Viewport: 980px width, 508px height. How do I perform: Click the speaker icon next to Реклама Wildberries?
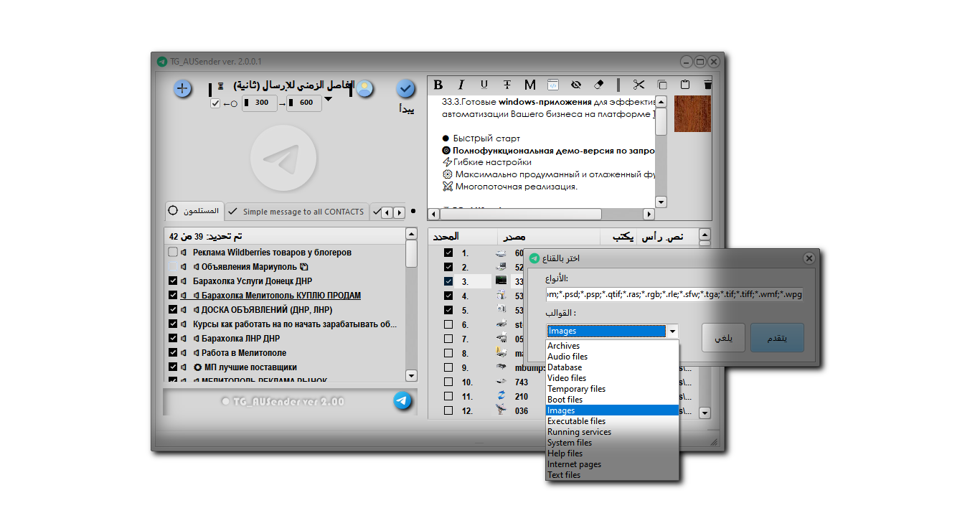click(x=184, y=253)
